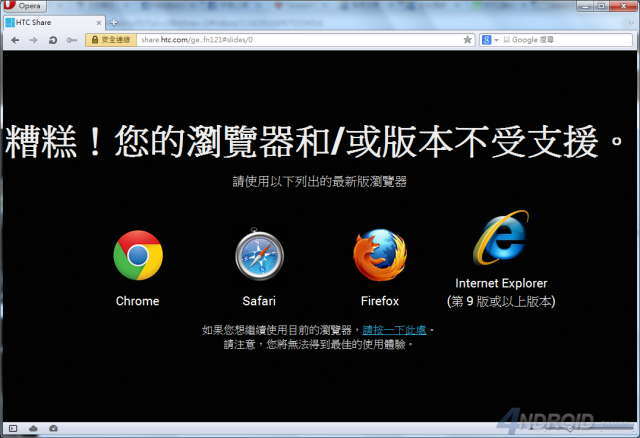
Task: Close the Opera window
Action: pyautogui.click(x=623, y=6)
